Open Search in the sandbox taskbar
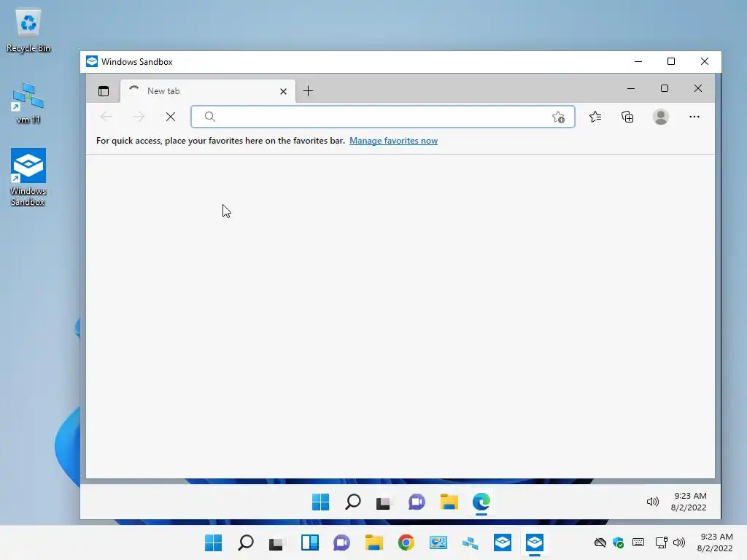Viewport: 747px width, 560px height. pos(352,502)
